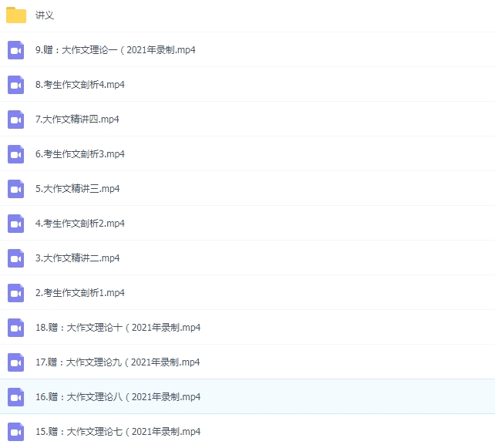Screen dimensions: 495x448
Task: Click video icon for 9.赠：大作文理论一
Action: pos(15,50)
